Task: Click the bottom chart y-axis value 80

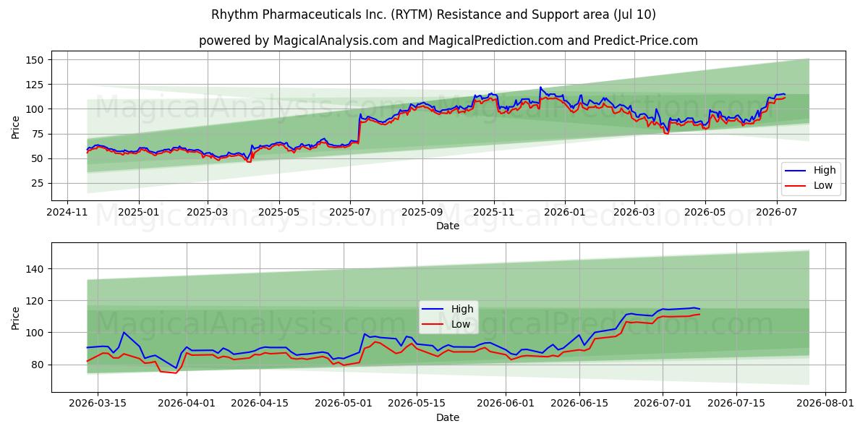Action: tap(39, 365)
